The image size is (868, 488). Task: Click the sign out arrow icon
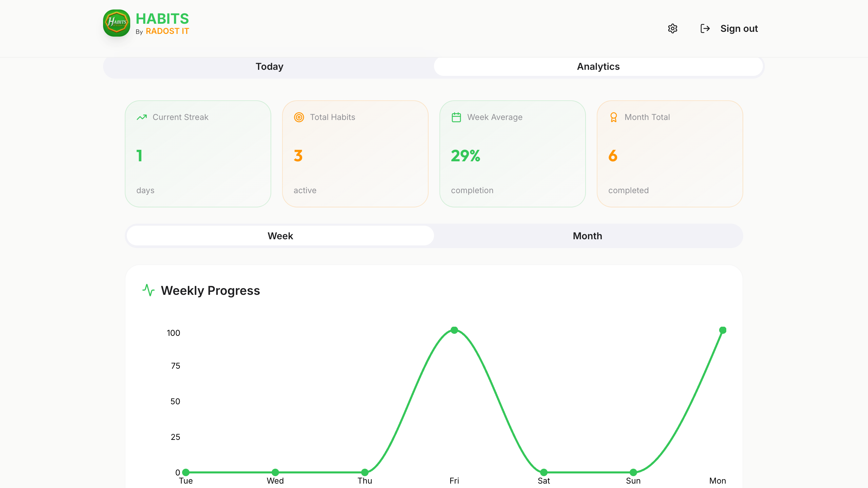(x=705, y=28)
